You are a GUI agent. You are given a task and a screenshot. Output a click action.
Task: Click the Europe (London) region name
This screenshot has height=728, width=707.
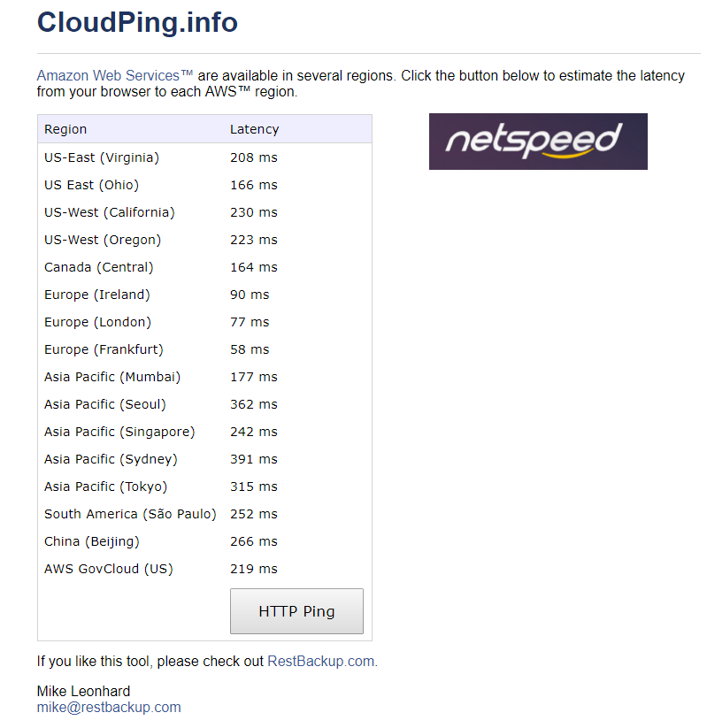coord(97,322)
